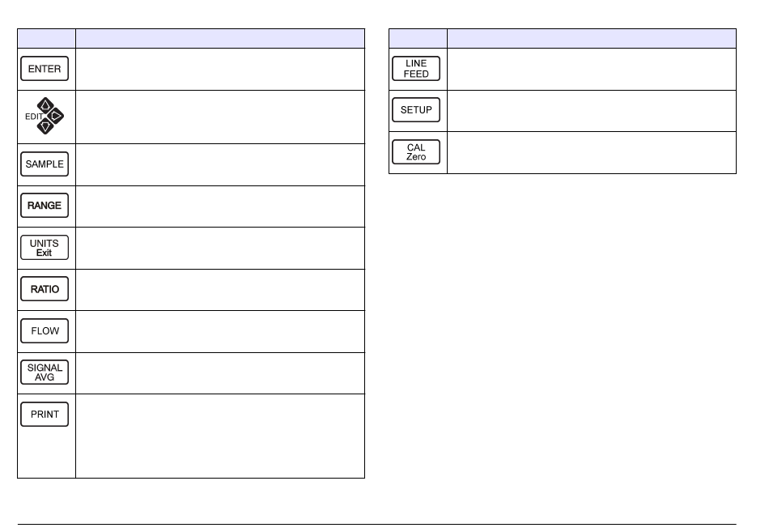The image size is (769, 532).
Task: Click the PRINT key icon
Action: [x=45, y=415]
